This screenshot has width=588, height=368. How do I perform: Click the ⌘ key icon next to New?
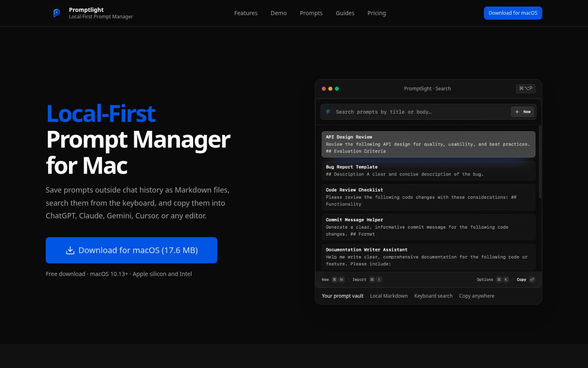tap(334, 280)
